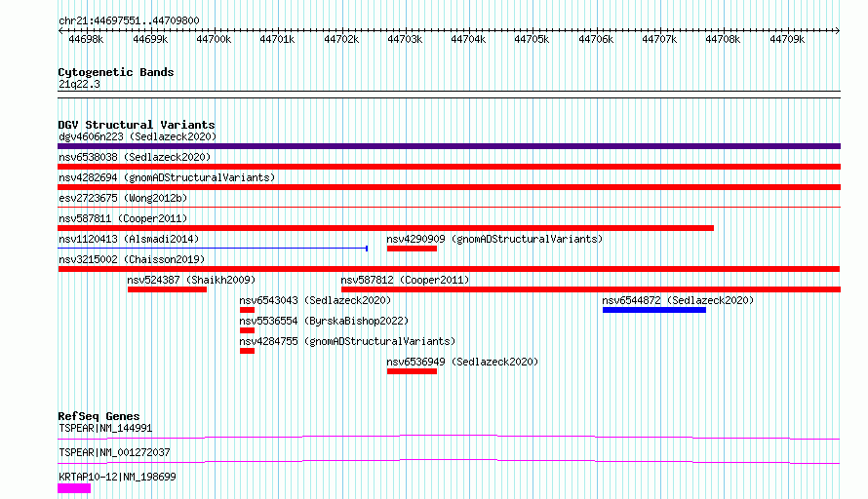Click nsv4290909 (gnomADStructuralVariants) label
Image resolution: width=868 pixels, height=499 pixels.
494,239
